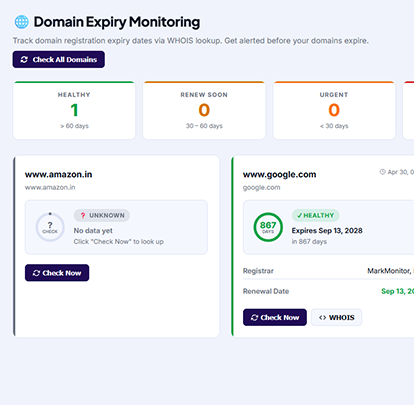Viewport: 414px width, 405px height.
Task: Click the Check All Domains button
Action: tap(59, 59)
